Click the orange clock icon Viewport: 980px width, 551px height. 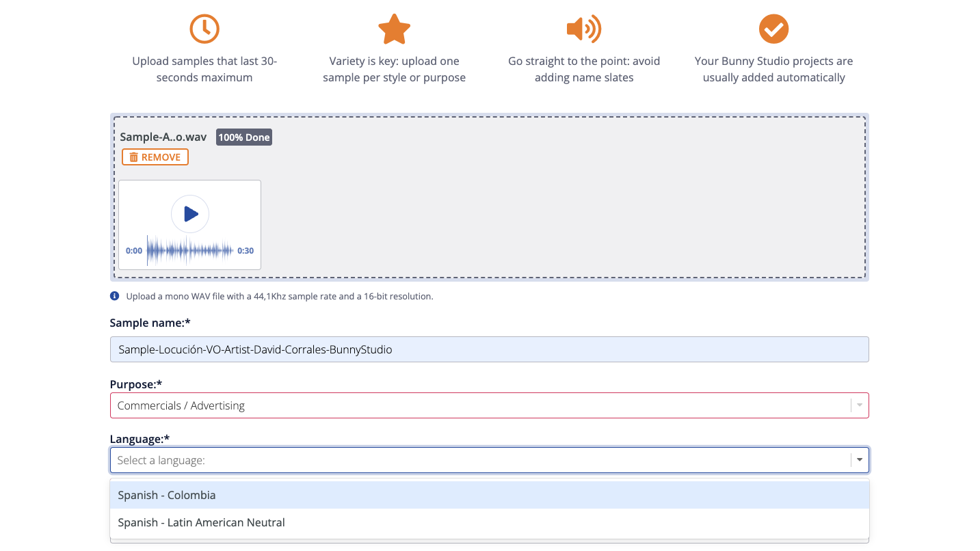[x=204, y=29]
